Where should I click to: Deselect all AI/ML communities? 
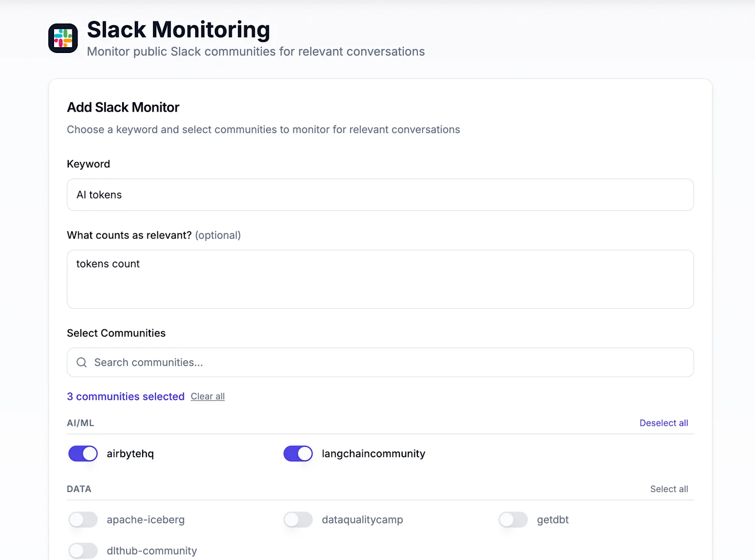click(x=664, y=423)
